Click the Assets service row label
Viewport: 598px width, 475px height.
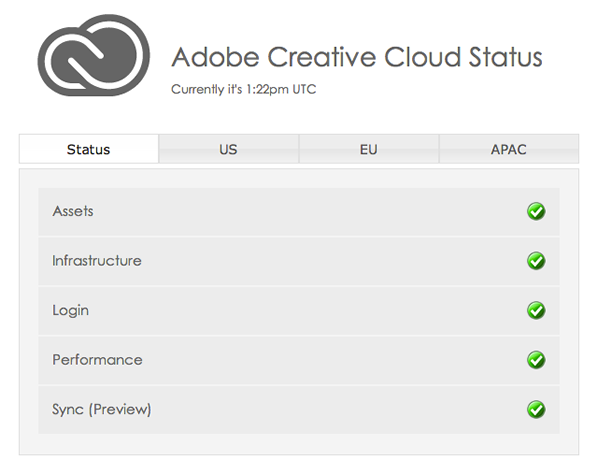click(x=73, y=211)
